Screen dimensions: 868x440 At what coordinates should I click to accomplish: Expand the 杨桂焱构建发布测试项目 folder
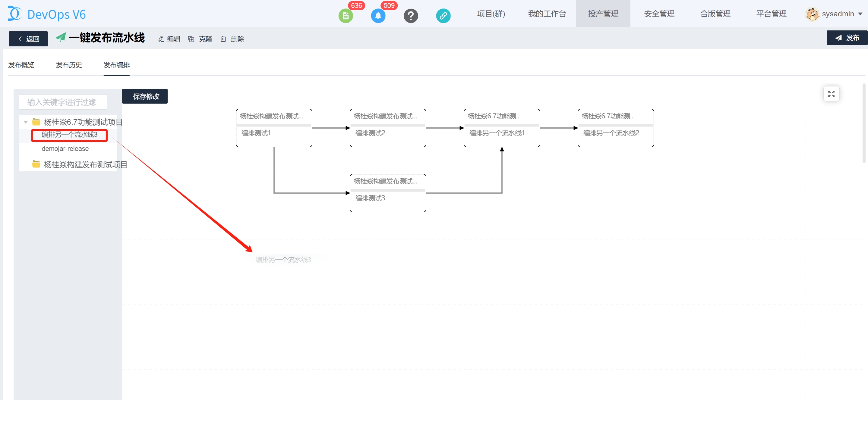point(80,165)
